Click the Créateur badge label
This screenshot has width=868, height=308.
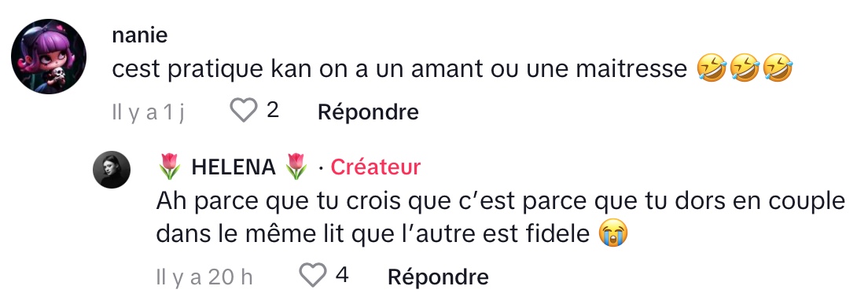pyautogui.click(x=375, y=167)
